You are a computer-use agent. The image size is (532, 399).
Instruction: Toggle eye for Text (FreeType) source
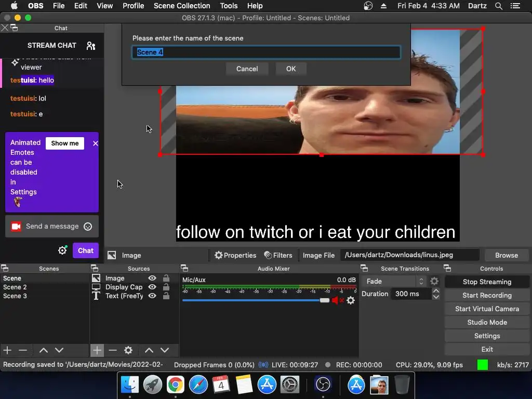152,296
